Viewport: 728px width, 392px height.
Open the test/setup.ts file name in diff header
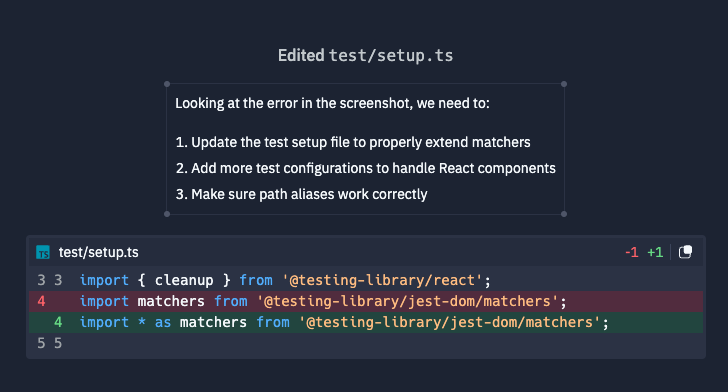(x=98, y=252)
